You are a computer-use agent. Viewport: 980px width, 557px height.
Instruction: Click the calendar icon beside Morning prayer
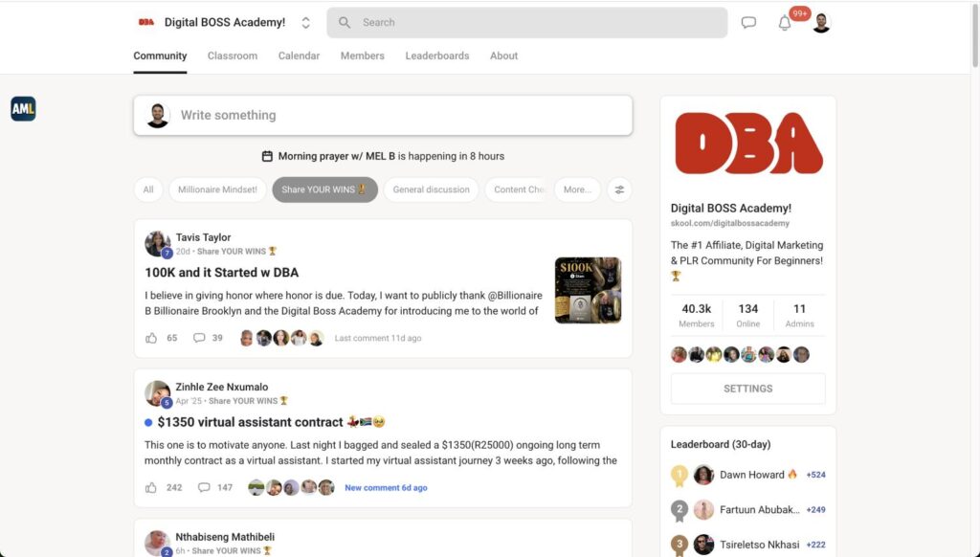[267, 156]
